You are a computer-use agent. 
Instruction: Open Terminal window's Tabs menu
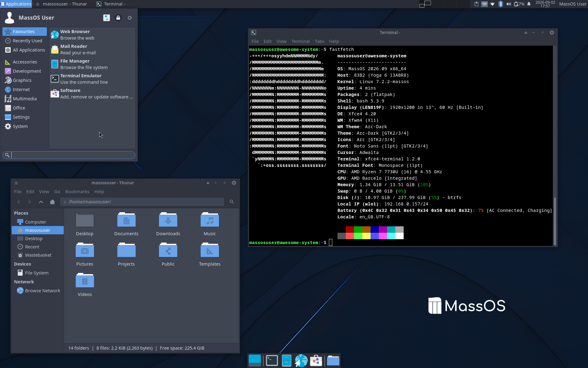pyautogui.click(x=319, y=41)
